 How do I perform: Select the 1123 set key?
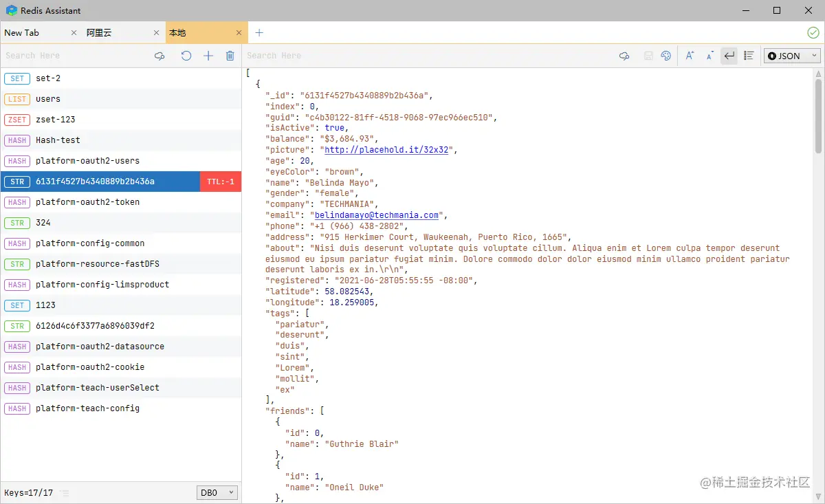(x=120, y=305)
